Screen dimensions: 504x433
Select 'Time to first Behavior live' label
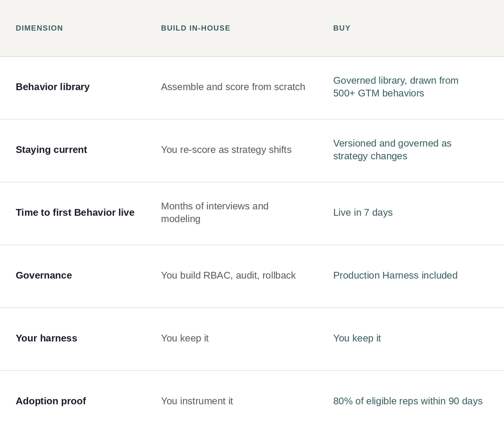click(75, 213)
